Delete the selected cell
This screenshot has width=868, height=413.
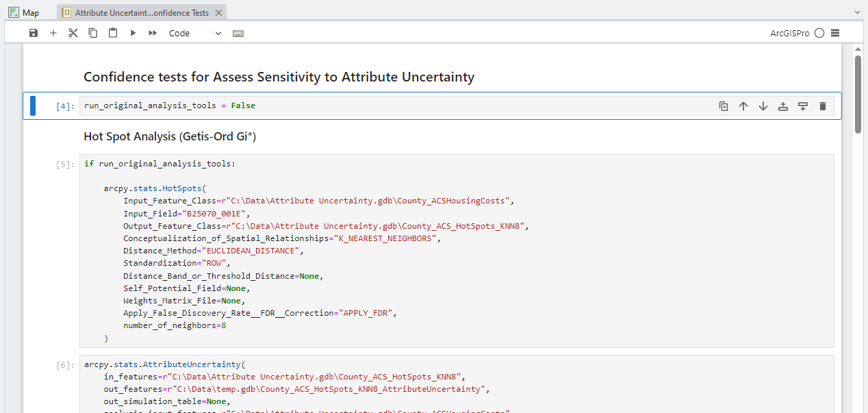click(822, 106)
